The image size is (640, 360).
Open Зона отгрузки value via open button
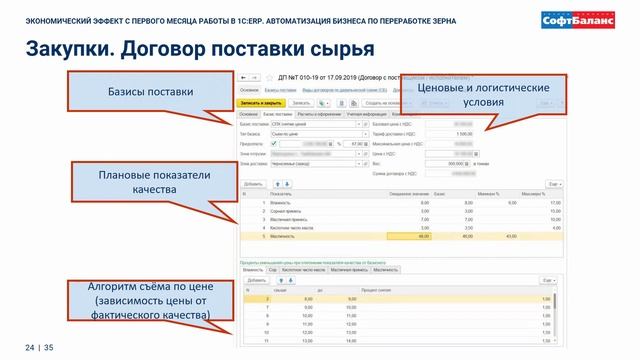[x=366, y=154]
